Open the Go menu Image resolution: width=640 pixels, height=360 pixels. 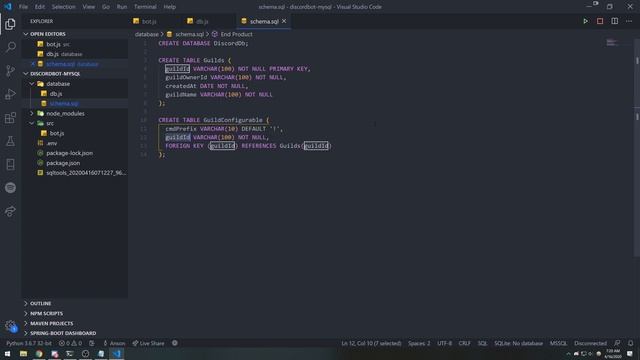point(106,7)
